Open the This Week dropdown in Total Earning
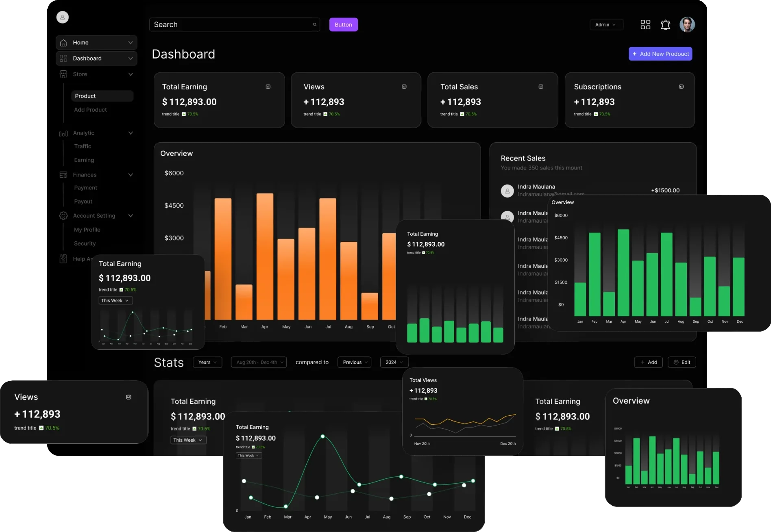This screenshot has height=532, width=771. click(x=115, y=300)
